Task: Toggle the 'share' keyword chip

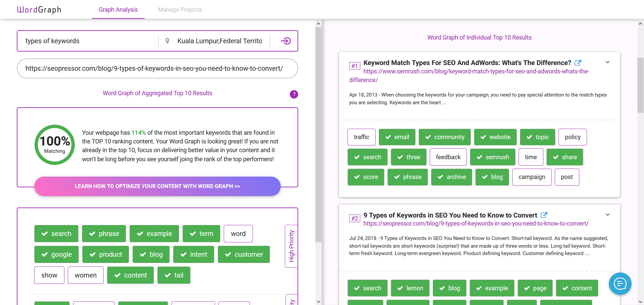Action: pyautogui.click(x=565, y=157)
